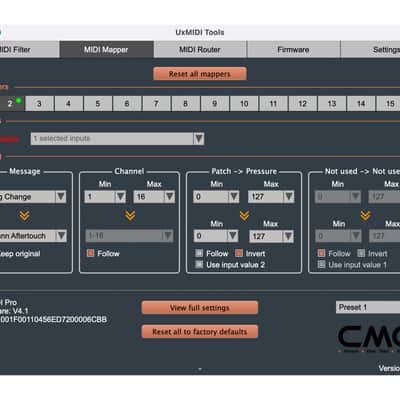Image resolution: width=400 pixels, height=400 pixels.
Task: Click the 'Keep original' option
Action: pyautogui.click(x=20, y=254)
